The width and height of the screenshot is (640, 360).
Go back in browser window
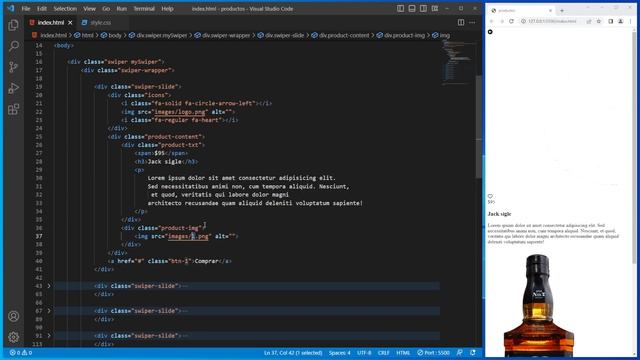492,21
